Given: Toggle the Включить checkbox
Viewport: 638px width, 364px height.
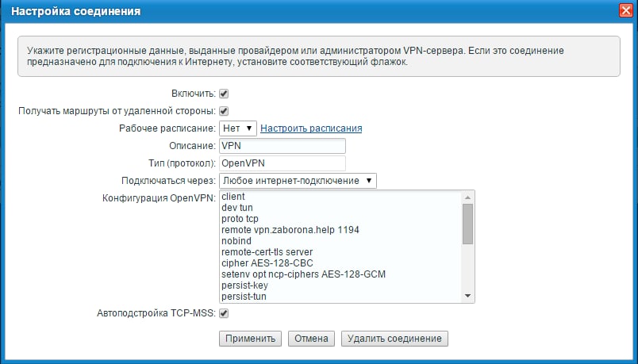Looking at the screenshot, I should 224,94.
